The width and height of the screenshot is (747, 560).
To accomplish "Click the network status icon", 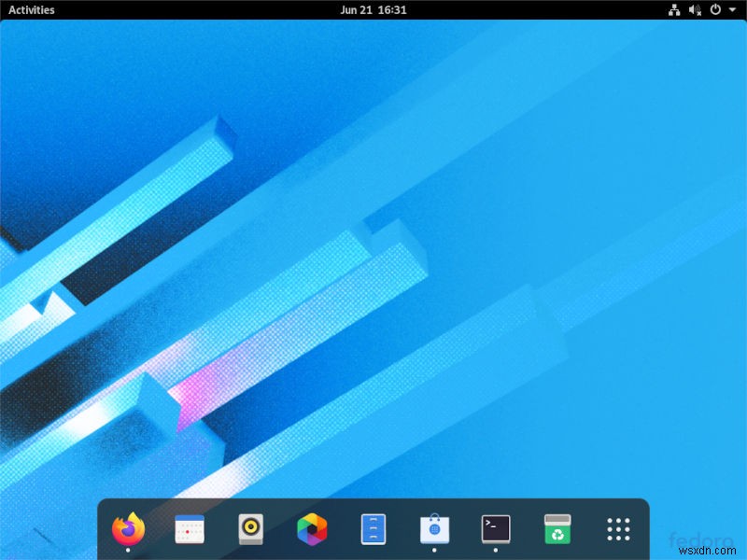I will click(674, 9).
